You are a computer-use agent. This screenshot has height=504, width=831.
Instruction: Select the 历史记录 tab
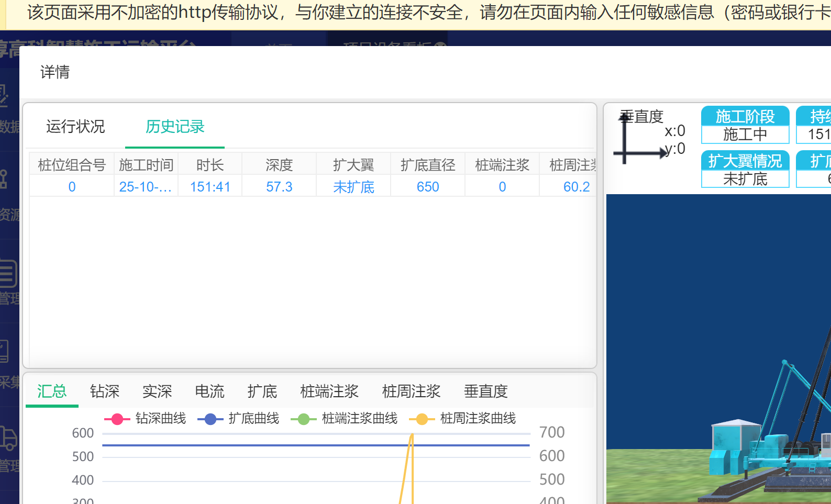click(175, 127)
